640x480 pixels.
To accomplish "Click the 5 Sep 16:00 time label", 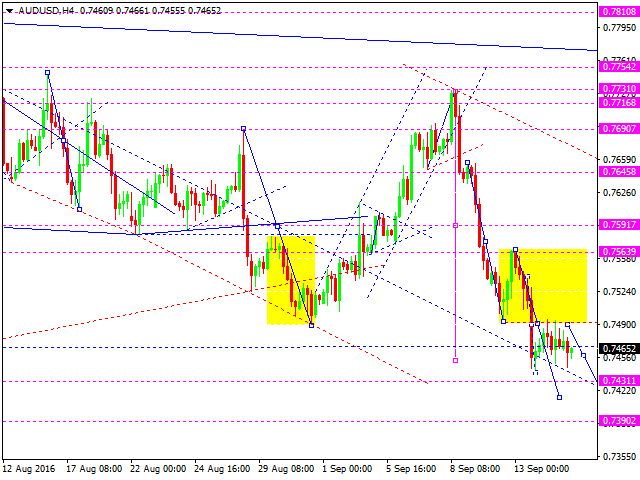I will tap(411, 469).
